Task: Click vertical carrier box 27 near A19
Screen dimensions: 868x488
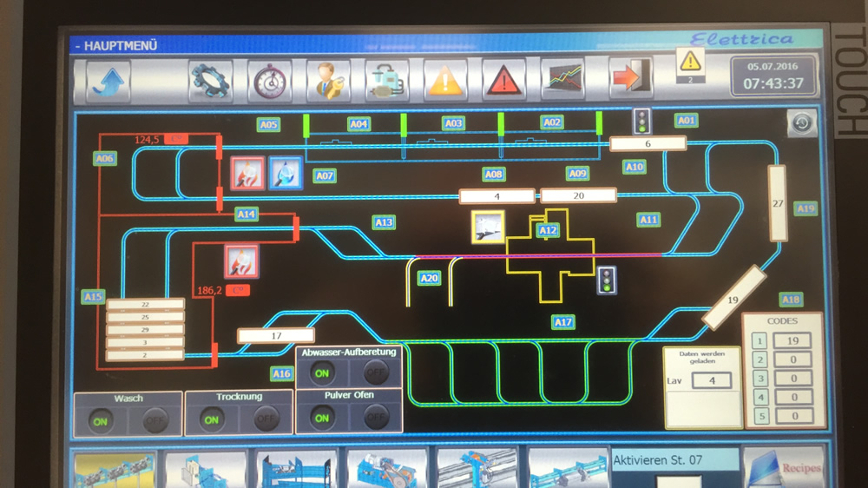Action: [778, 204]
